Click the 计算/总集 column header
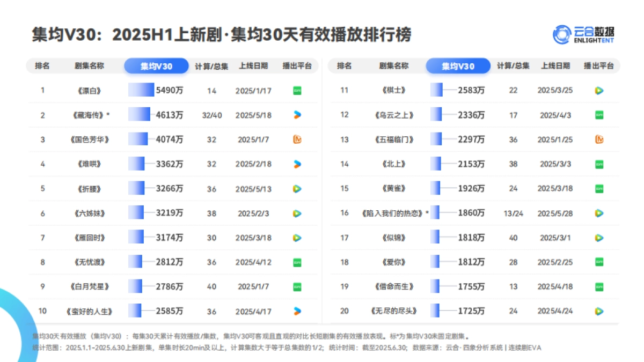Image resolution: width=644 pixels, height=362 pixels. click(x=211, y=65)
